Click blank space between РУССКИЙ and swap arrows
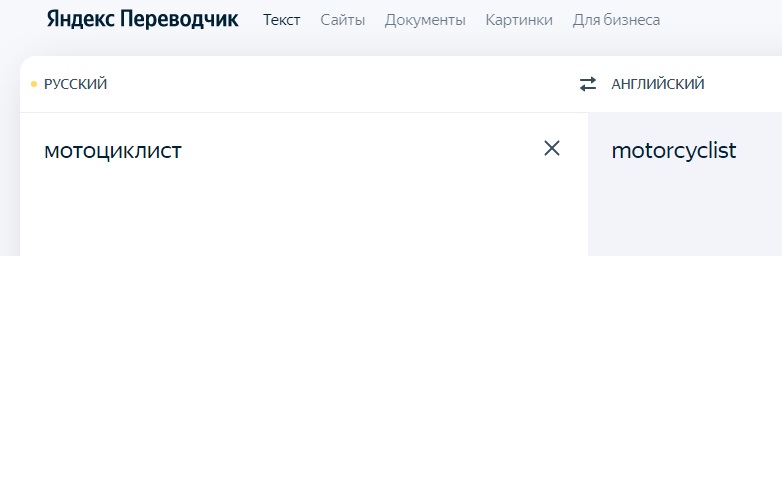 (x=340, y=84)
